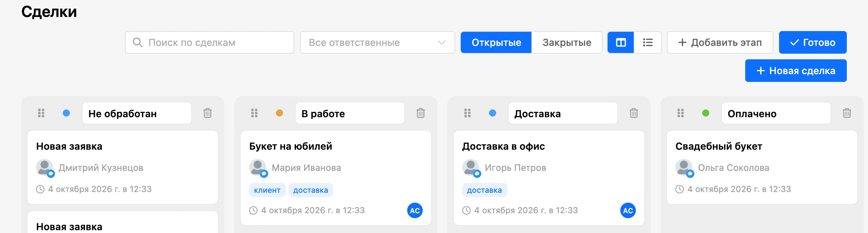Edit the Доставка stage name field
Screen dimensions: 868x233
click(563, 113)
